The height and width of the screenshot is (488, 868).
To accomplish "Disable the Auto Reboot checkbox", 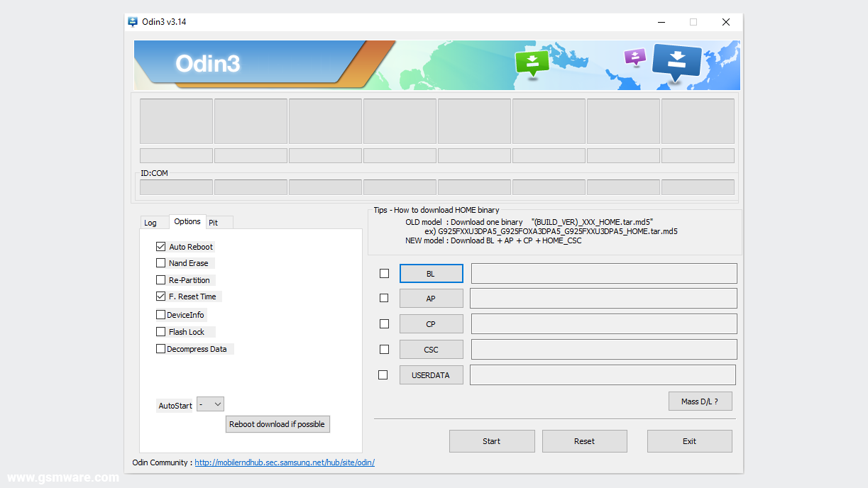I will tap(160, 246).
